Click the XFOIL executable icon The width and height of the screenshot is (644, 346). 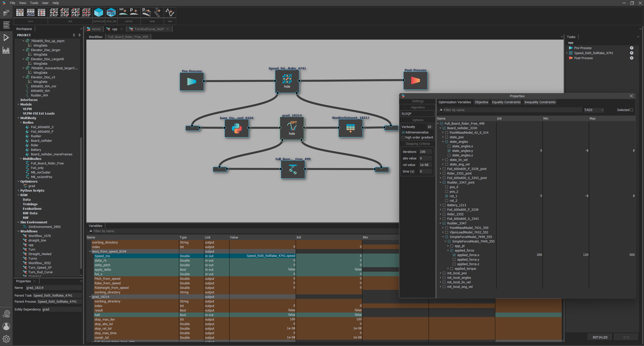click(x=111, y=12)
